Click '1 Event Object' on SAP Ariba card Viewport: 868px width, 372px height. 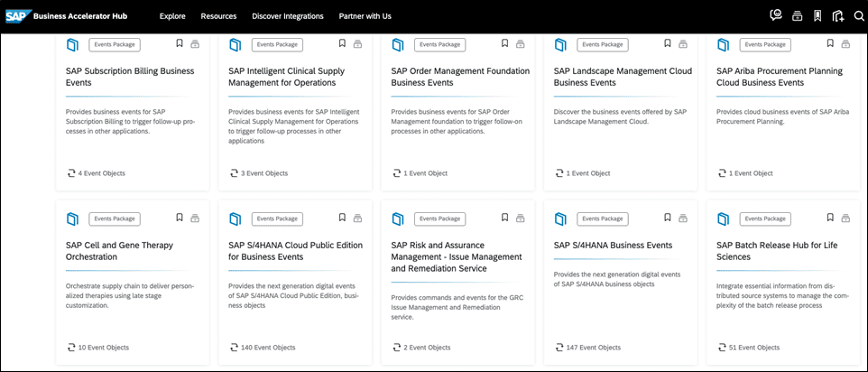click(x=751, y=173)
